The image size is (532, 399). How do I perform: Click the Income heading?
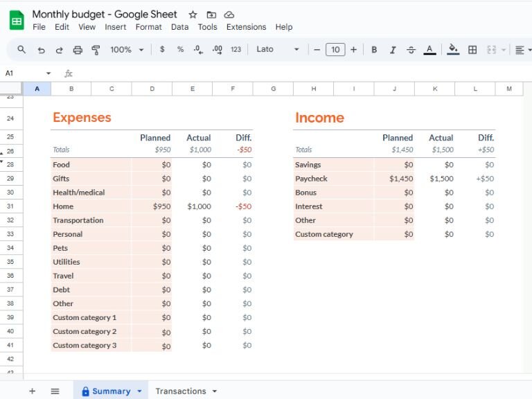pyautogui.click(x=319, y=118)
